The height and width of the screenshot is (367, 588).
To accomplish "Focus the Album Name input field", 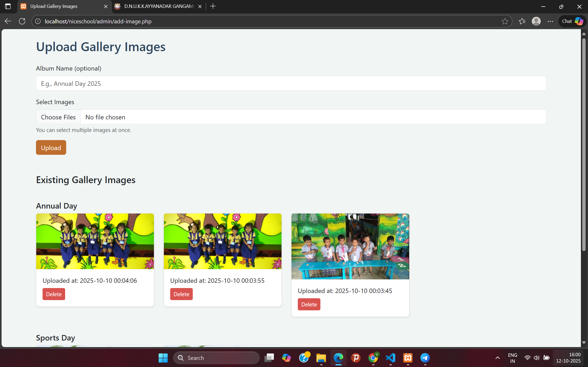I will click(291, 83).
